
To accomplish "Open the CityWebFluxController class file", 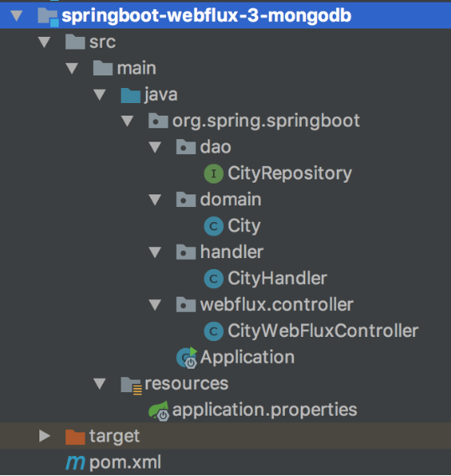I will 323,331.
